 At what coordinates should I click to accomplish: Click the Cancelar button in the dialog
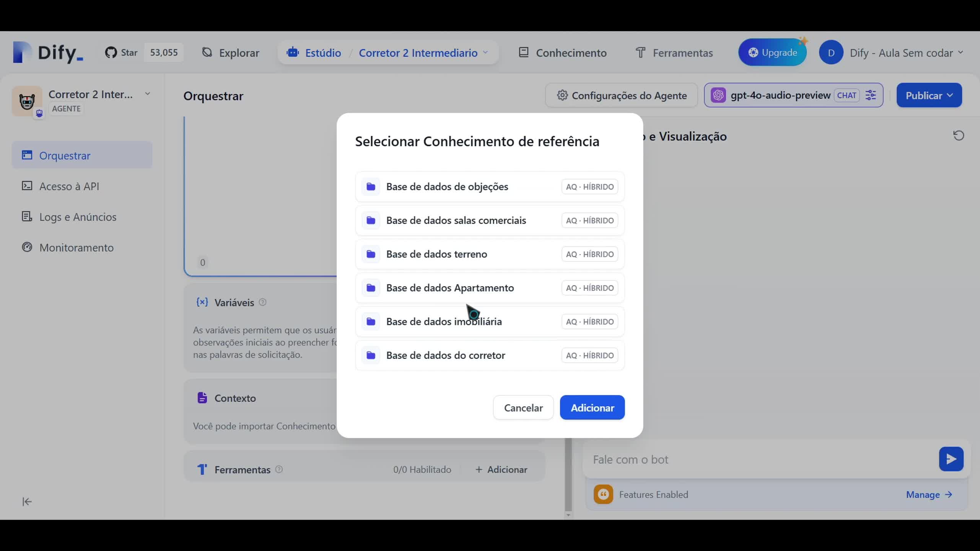coord(523,407)
